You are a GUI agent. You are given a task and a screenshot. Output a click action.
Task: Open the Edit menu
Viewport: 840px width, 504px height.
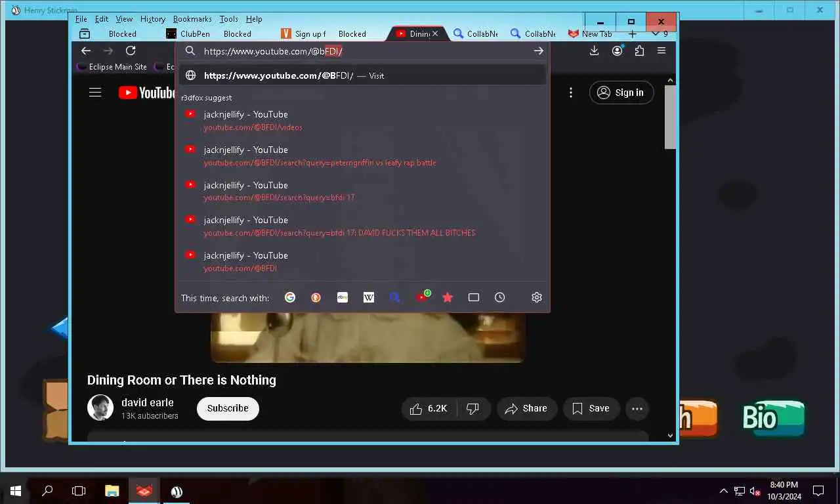pos(102,19)
